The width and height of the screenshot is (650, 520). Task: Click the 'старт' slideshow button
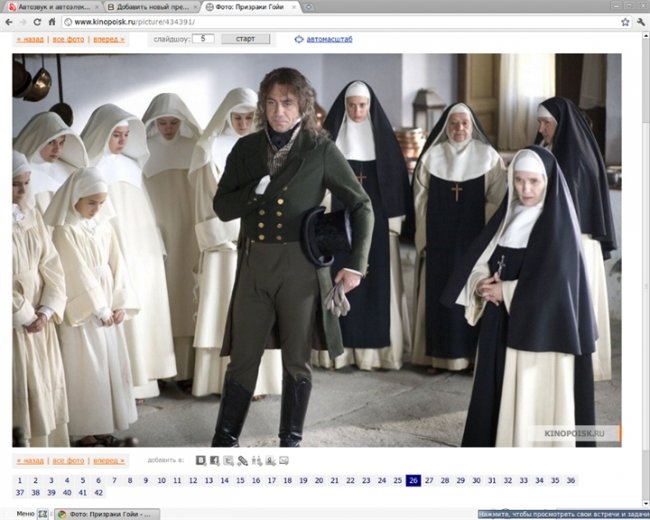click(x=245, y=39)
